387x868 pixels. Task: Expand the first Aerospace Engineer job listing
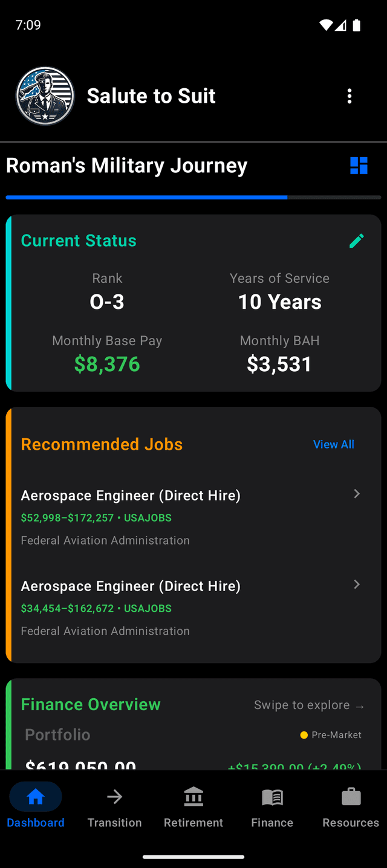click(x=356, y=494)
